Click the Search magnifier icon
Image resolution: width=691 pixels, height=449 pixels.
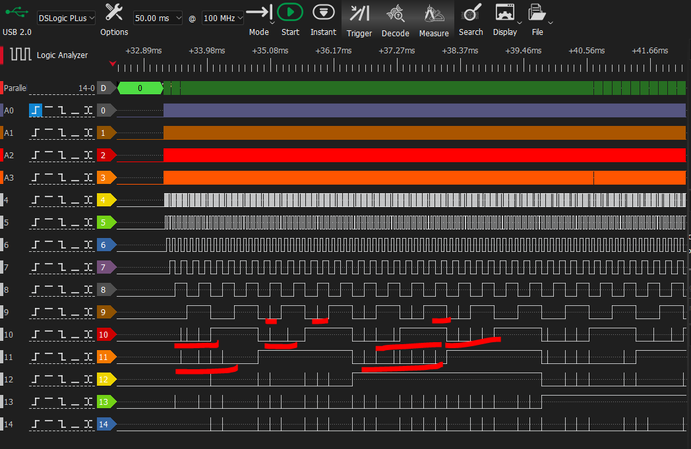(x=471, y=13)
